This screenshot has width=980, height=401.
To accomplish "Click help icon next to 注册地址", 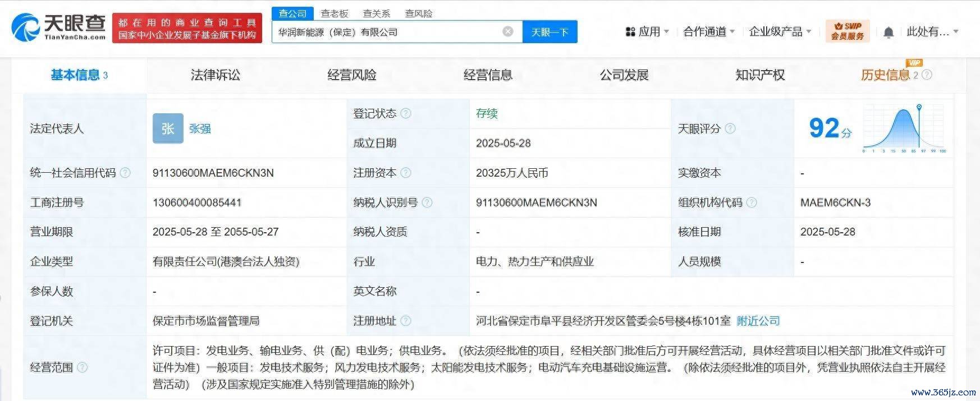I will coord(406,321).
